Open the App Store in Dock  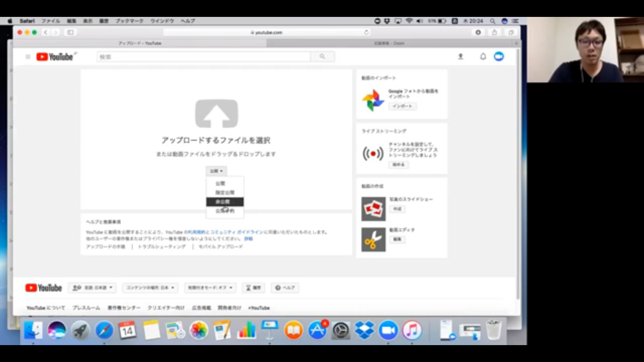(x=317, y=331)
